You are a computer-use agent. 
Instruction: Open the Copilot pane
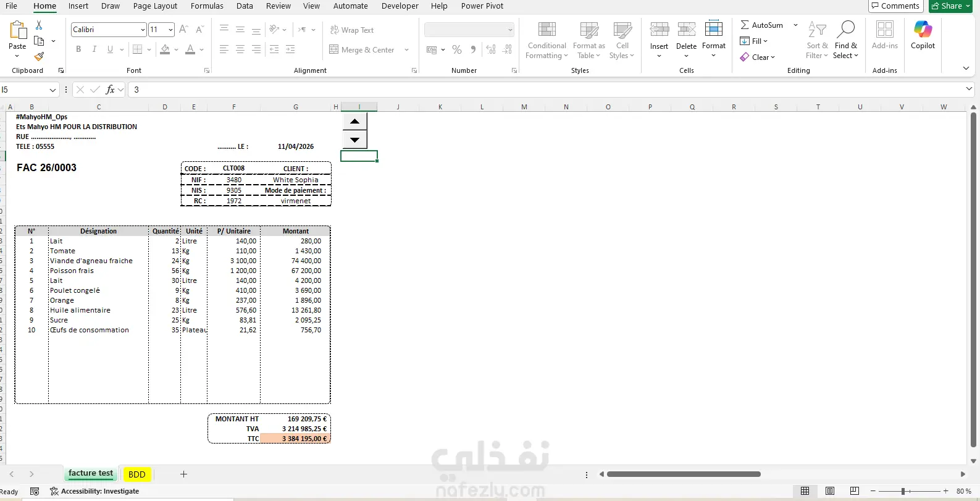pyautogui.click(x=923, y=35)
